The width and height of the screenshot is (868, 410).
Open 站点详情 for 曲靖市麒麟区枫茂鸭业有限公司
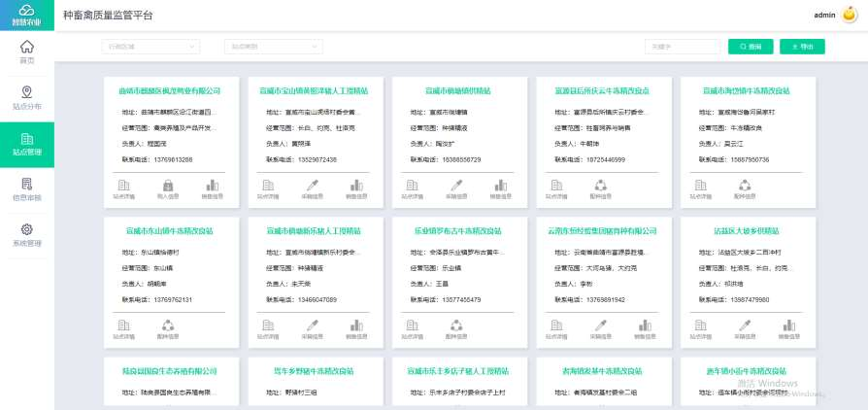coord(123,188)
